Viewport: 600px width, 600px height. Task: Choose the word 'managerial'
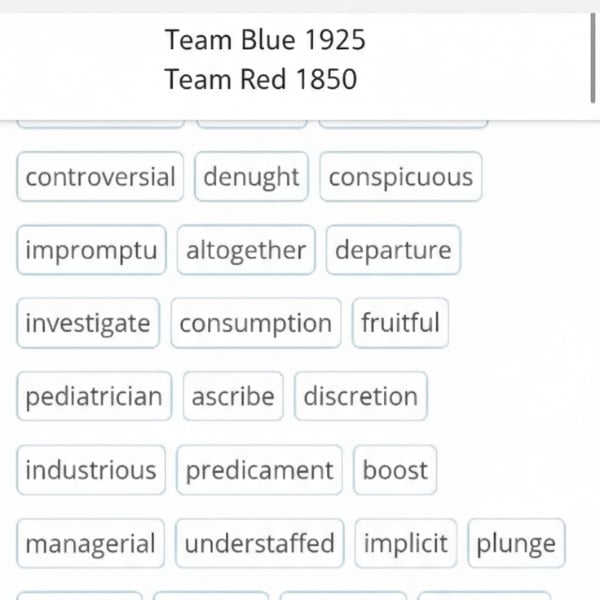point(90,544)
